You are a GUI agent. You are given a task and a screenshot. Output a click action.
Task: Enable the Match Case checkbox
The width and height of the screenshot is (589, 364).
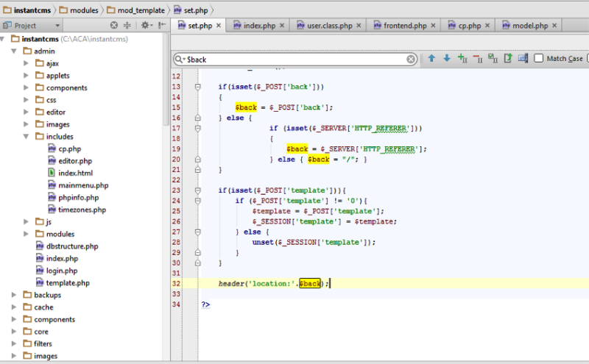click(x=539, y=59)
